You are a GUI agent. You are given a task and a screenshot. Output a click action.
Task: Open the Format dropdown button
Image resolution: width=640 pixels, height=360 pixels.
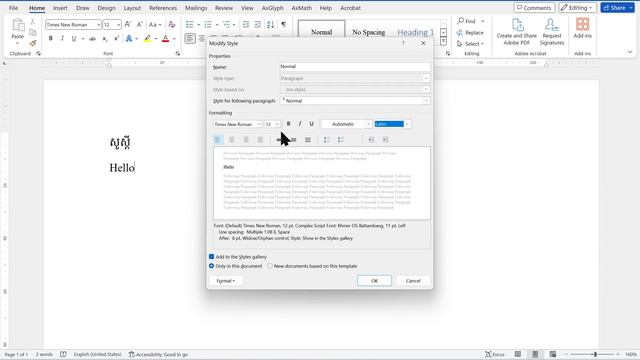click(226, 281)
